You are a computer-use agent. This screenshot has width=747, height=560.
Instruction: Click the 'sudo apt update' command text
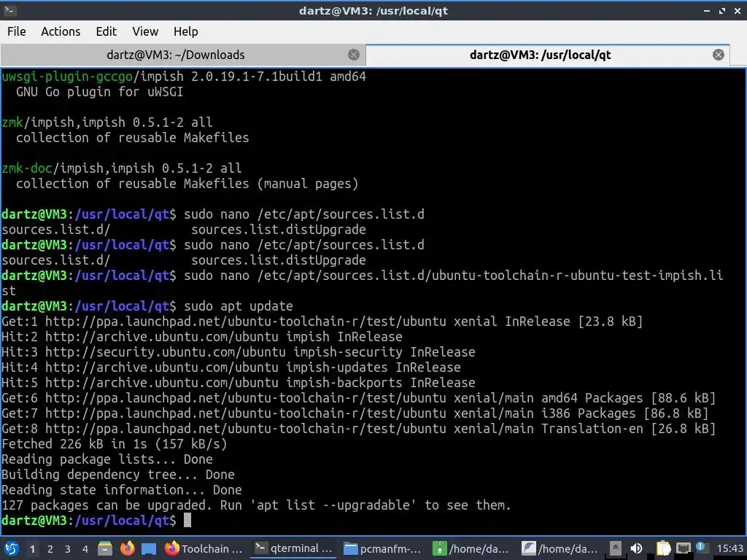coord(239,306)
